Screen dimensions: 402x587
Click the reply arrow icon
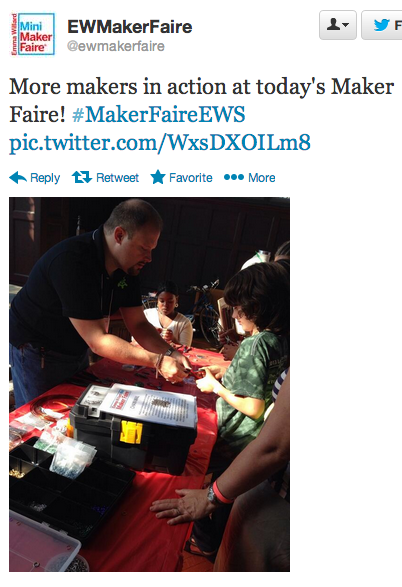click(x=18, y=177)
